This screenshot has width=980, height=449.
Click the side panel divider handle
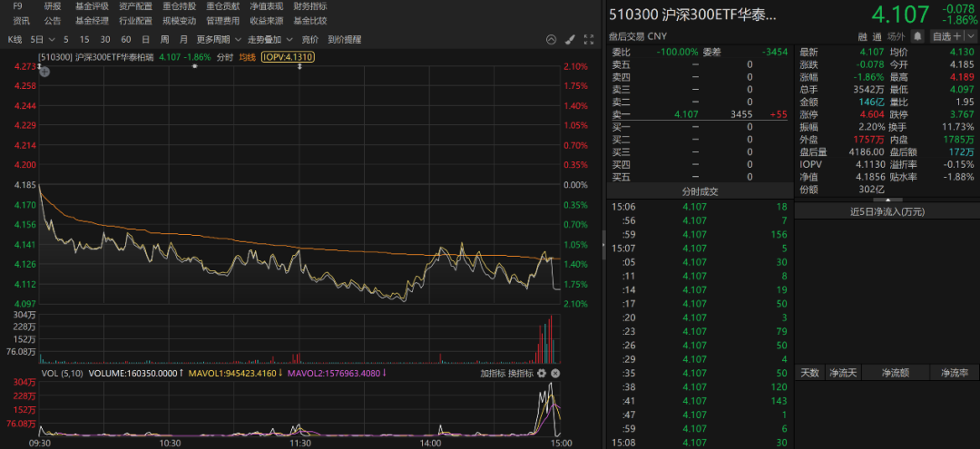(603, 246)
